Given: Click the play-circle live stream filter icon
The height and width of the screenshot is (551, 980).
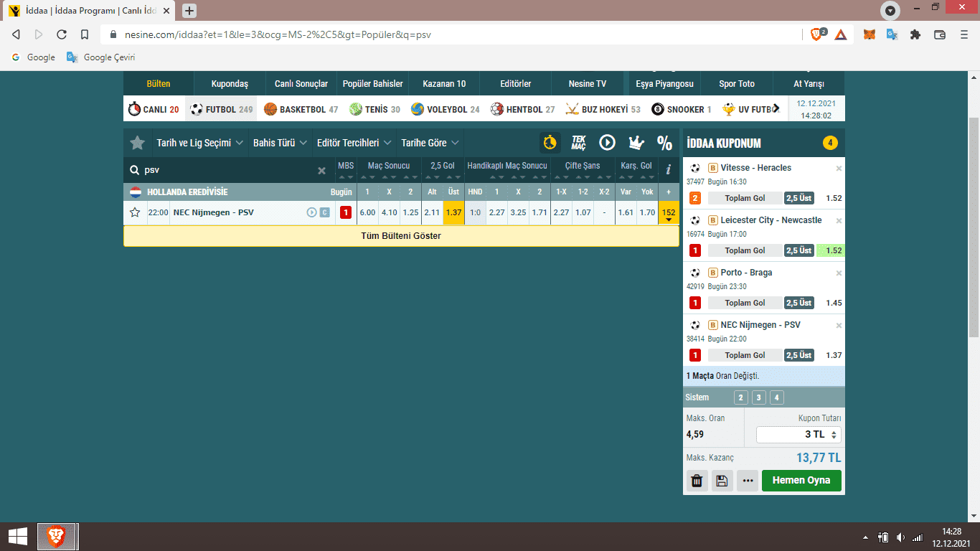Looking at the screenshot, I should pyautogui.click(x=607, y=142).
